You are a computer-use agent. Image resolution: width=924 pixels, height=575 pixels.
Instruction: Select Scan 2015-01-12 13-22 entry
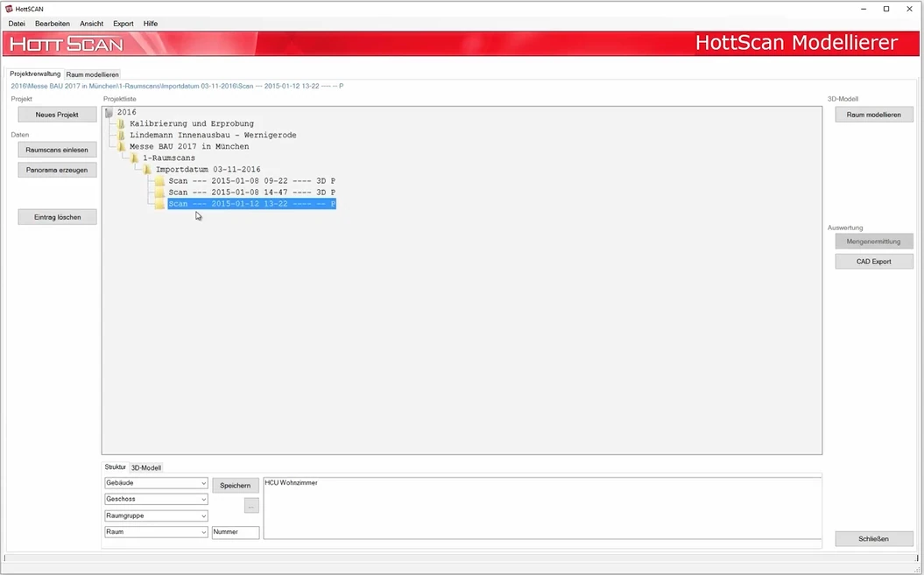(x=252, y=204)
